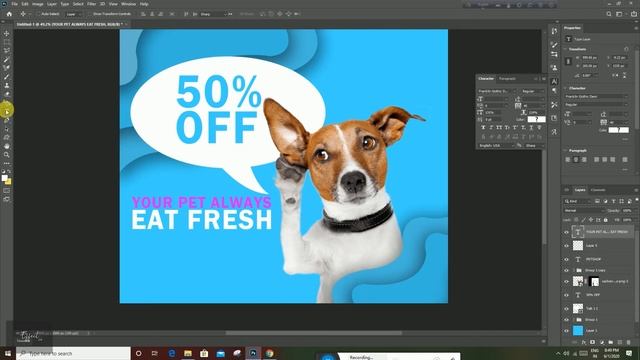
Task: Select the Layer 5 layer name
Action: click(x=591, y=246)
